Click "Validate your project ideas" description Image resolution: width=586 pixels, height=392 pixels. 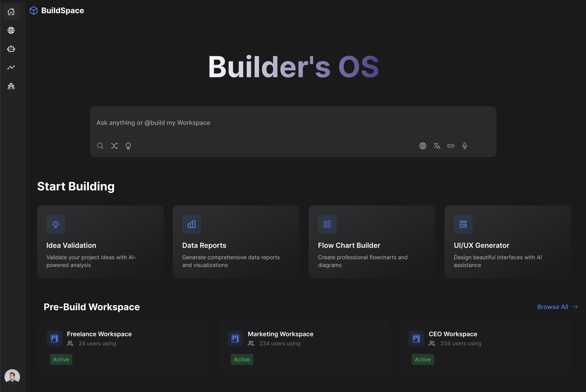(91, 261)
